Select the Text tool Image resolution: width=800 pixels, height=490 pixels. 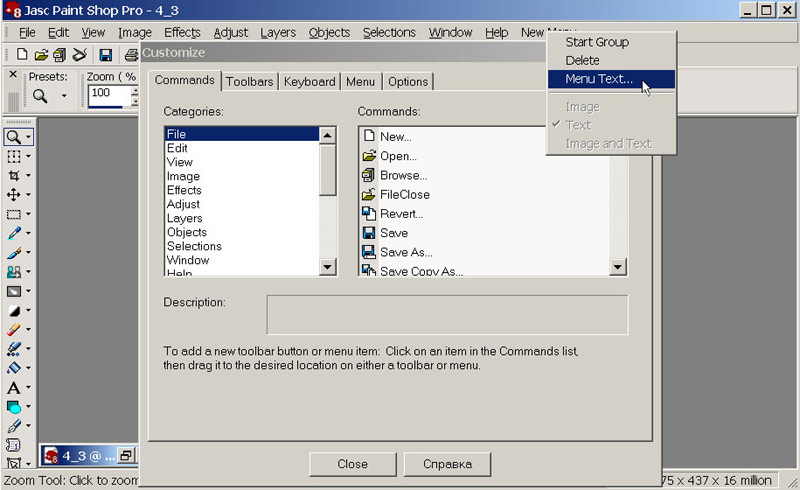(13, 387)
